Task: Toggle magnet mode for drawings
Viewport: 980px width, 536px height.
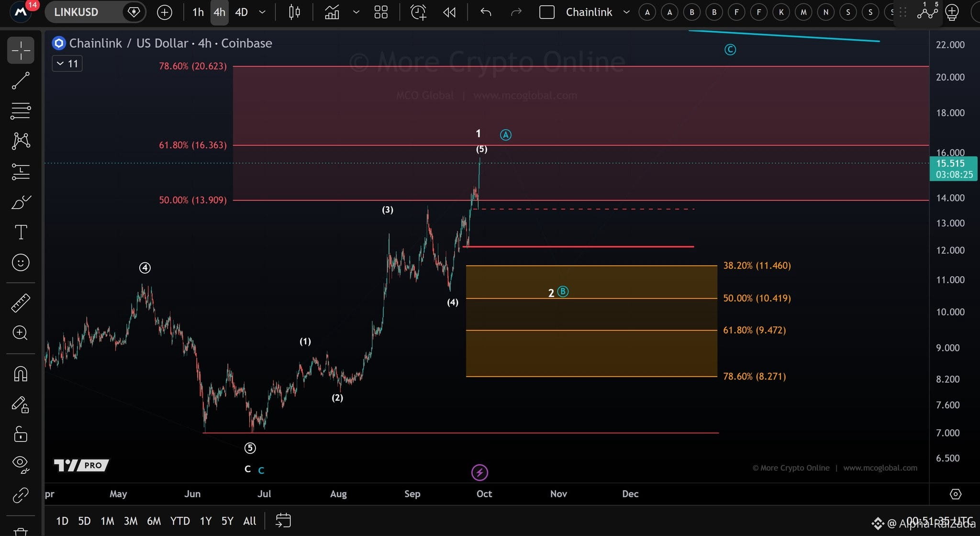Action: [x=21, y=374]
